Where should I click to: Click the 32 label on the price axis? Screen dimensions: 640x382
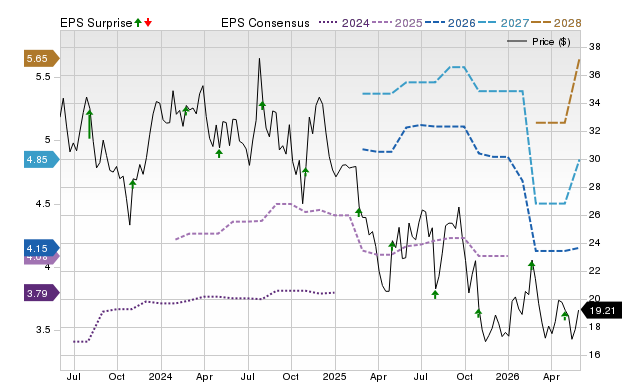[595, 131]
